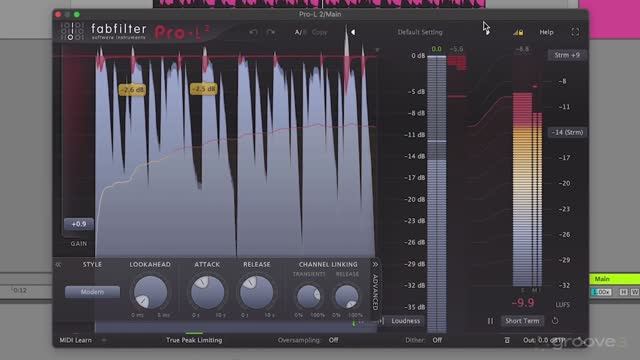Click the MIDI Learn button
This screenshot has height=360, width=640.
pos(76,340)
